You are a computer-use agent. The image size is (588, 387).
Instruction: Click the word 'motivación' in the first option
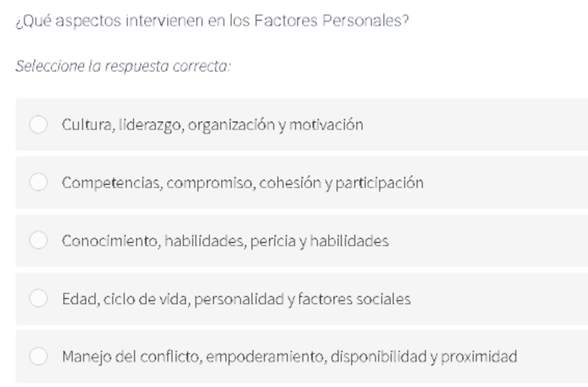[x=326, y=125]
